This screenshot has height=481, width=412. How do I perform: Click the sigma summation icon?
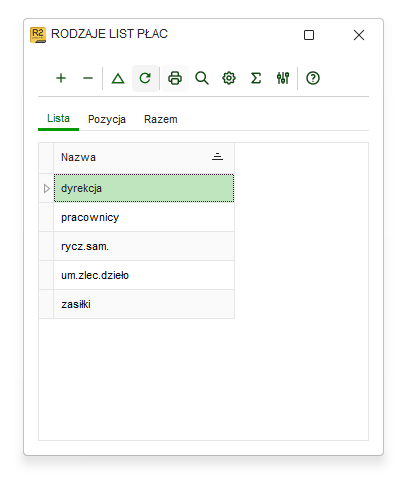pos(256,78)
